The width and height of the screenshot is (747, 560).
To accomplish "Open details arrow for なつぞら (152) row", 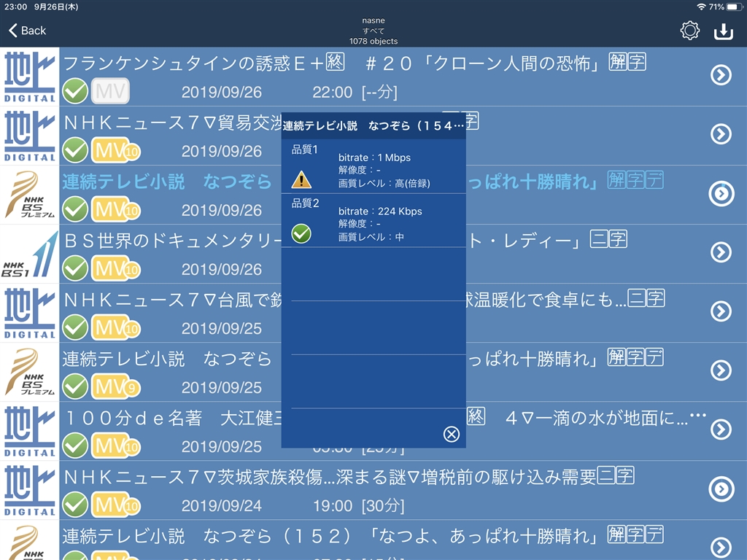I will click(x=721, y=548).
